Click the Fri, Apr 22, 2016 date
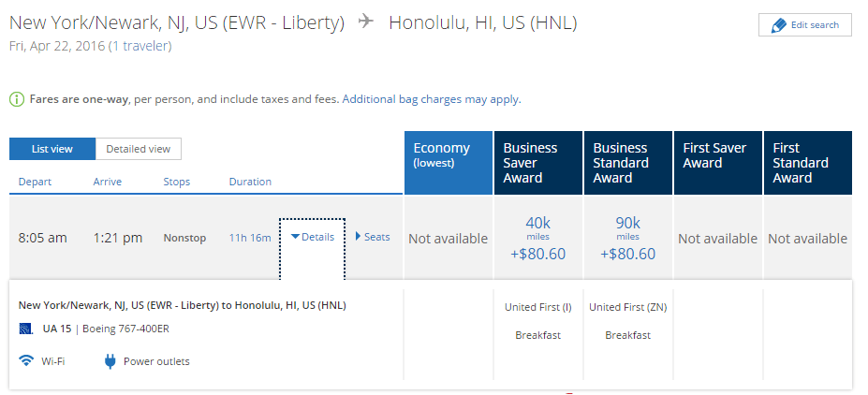 [57, 46]
